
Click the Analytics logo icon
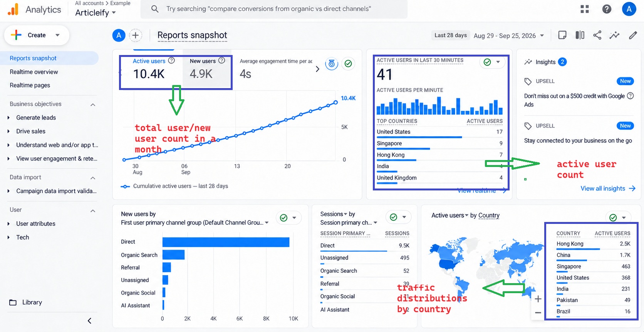(x=13, y=9)
